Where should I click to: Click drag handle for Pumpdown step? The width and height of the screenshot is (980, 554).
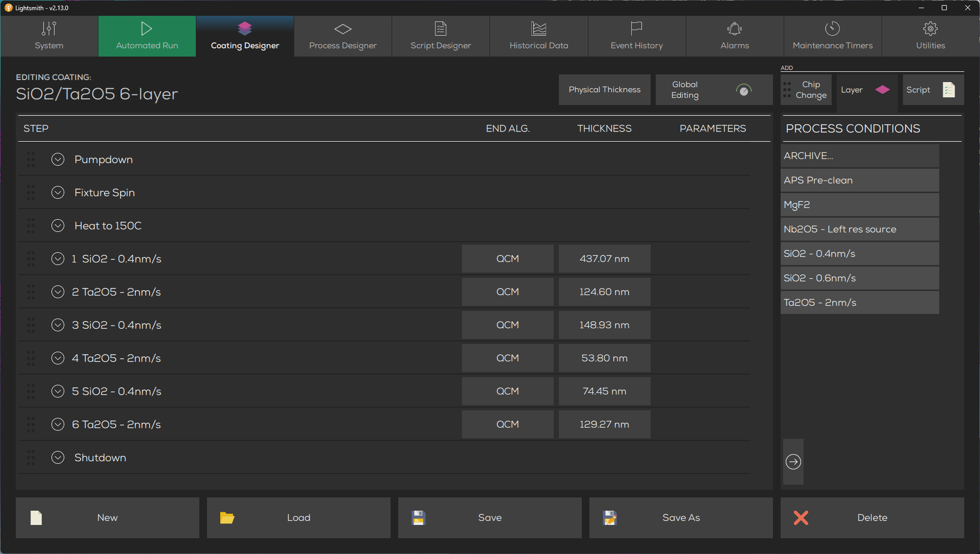(x=31, y=160)
